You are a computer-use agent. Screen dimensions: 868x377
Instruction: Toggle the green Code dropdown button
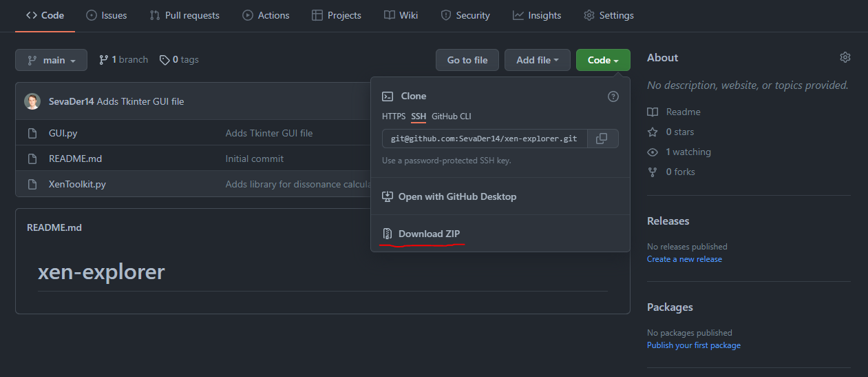click(x=603, y=60)
